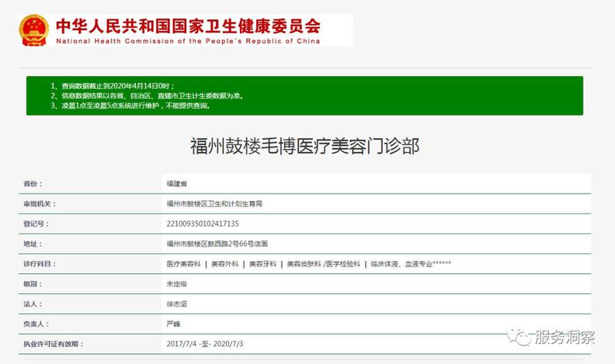
Task: Click the address 福州市鼓楼区鼓西路2号66号店面
Action: 217,244
